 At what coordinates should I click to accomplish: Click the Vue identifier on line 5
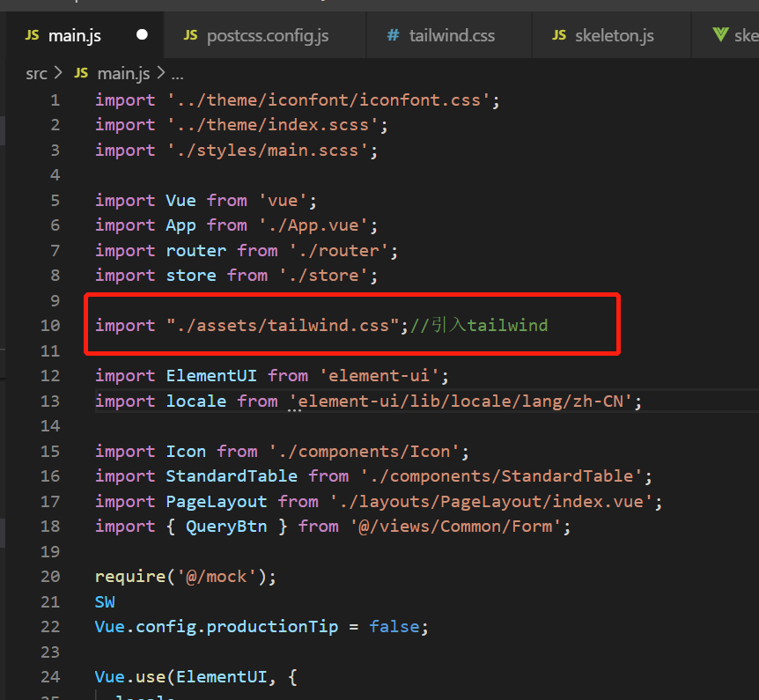click(181, 201)
